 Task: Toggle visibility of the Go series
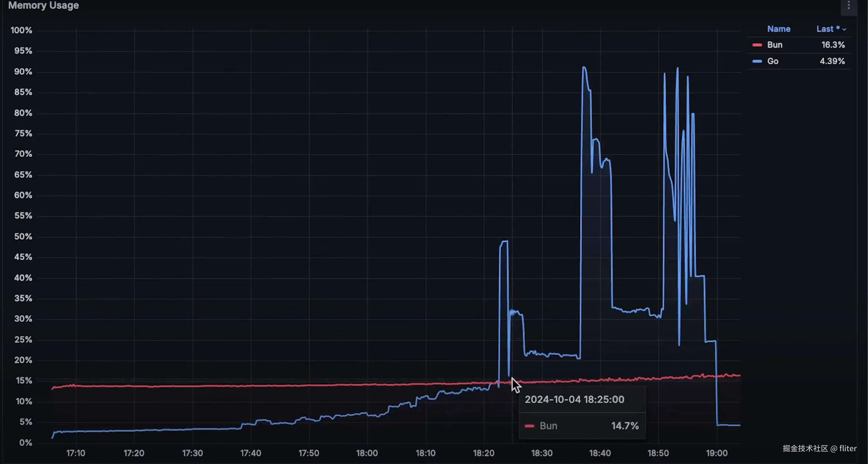point(773,61)
